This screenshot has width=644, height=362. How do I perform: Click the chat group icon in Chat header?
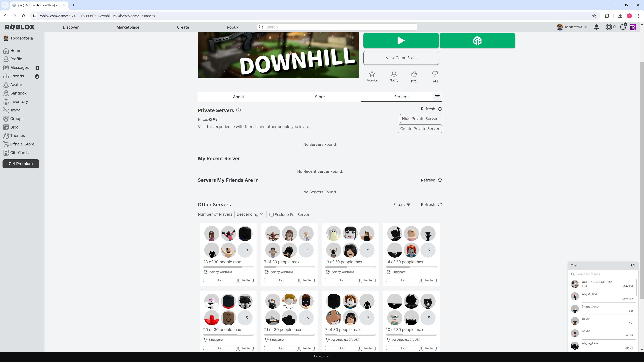point(632,265)
